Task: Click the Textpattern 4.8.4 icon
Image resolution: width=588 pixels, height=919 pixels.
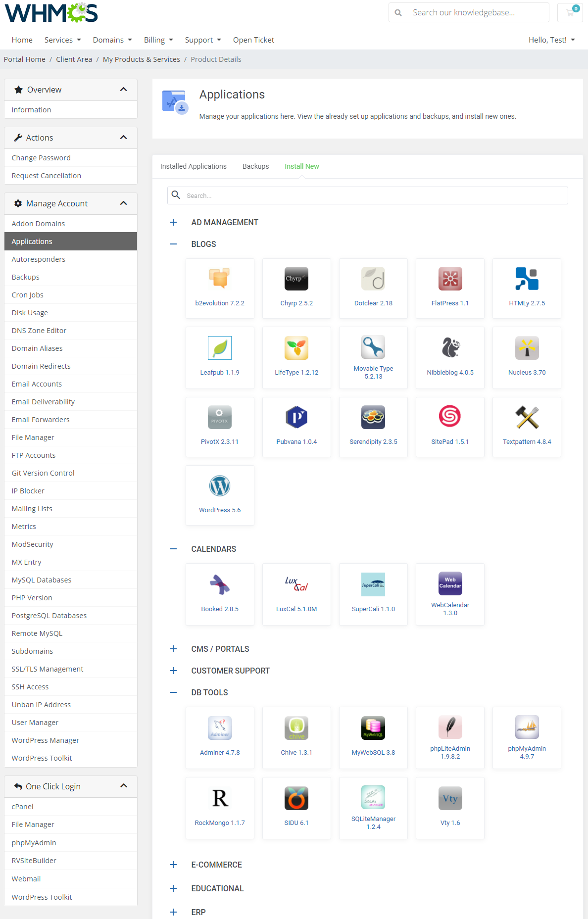Action: point(527,417)
